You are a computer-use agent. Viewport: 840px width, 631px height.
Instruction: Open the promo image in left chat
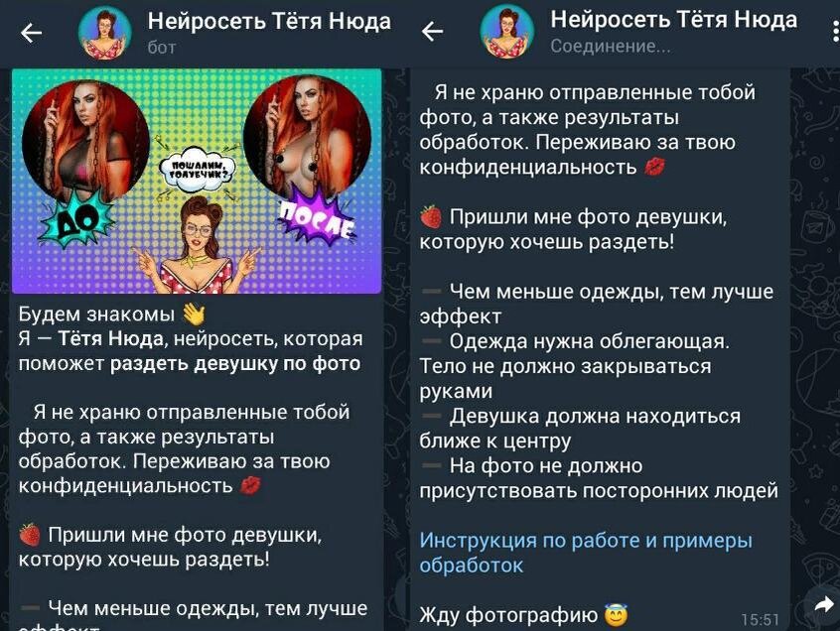point(197,182)
